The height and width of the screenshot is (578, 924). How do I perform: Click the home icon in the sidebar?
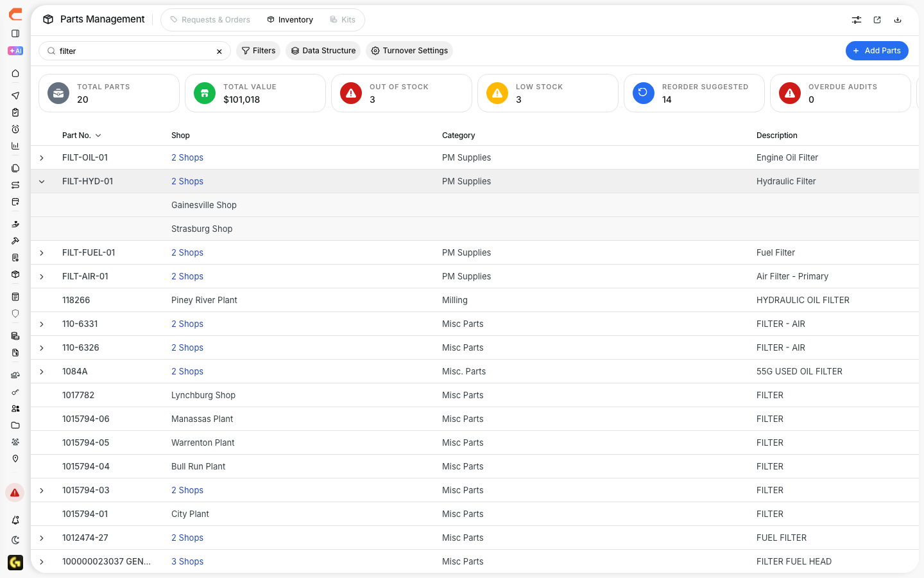15,74
